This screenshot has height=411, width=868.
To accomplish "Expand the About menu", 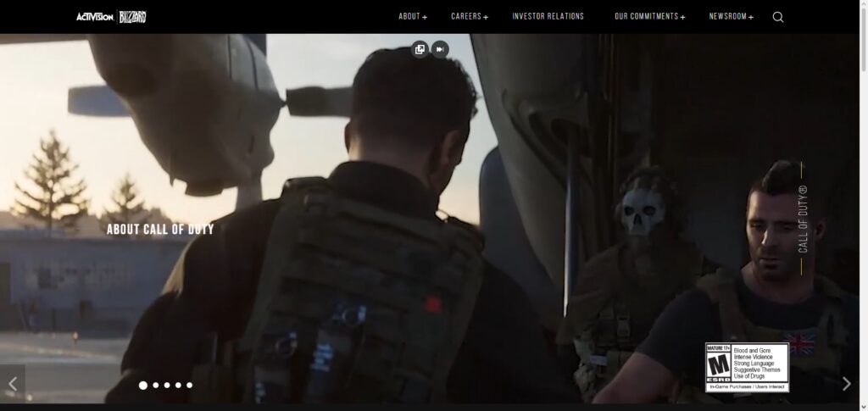I will [413, 17].
